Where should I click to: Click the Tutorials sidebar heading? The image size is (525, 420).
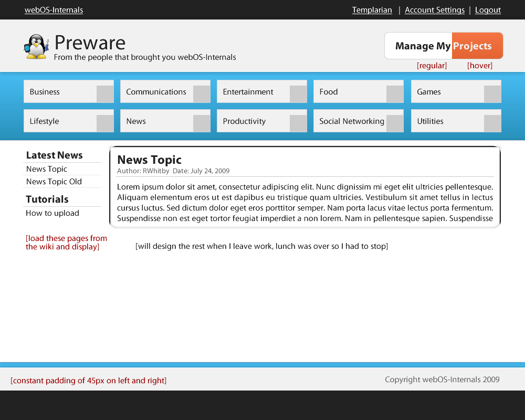pos(47,199)
